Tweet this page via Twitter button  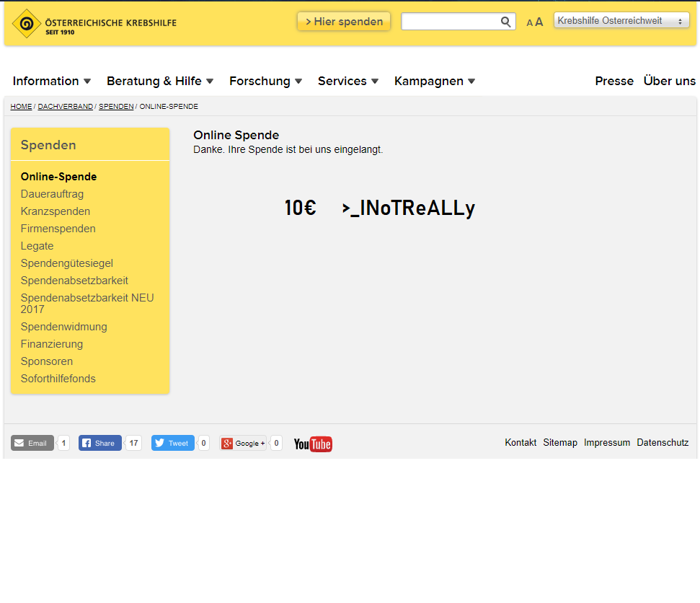coord(173,443)
